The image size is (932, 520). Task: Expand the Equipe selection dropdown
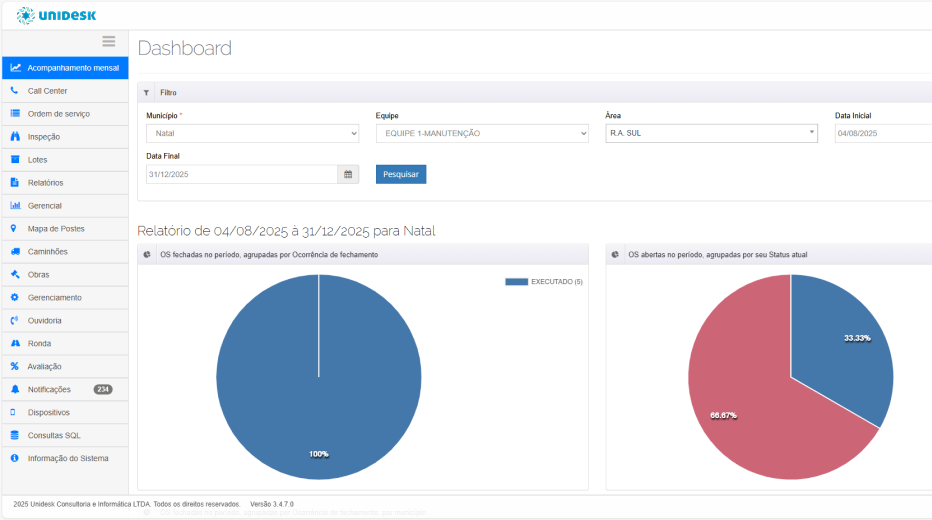(x=482, y=134)
